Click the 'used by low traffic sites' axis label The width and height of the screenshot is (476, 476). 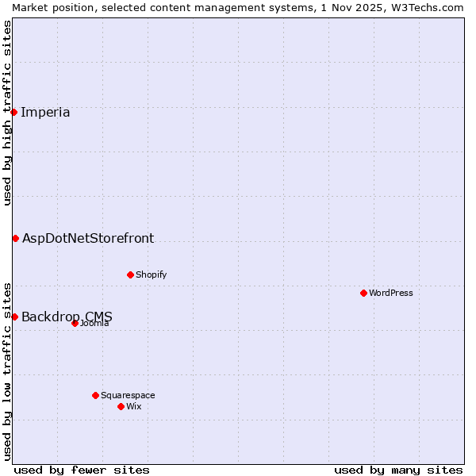click(7, 370)
